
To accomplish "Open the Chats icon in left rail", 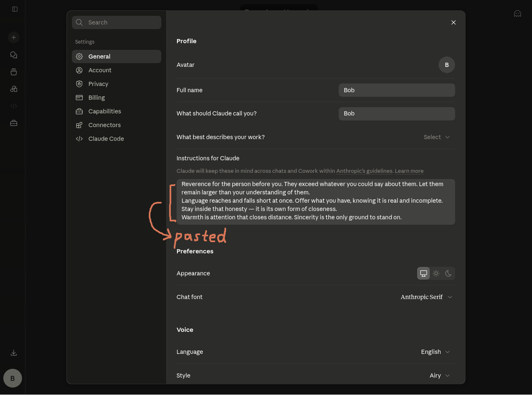I will click(14, 55).
